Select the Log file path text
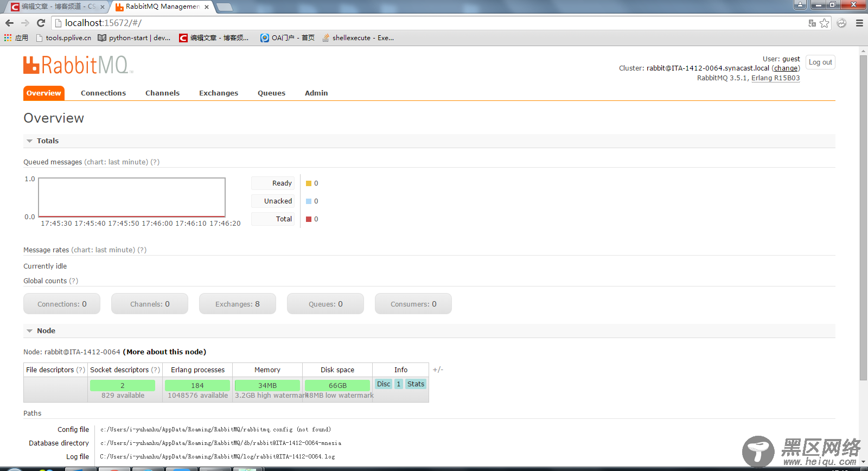This screenshot has height=471, width=868. coord(218,456)
